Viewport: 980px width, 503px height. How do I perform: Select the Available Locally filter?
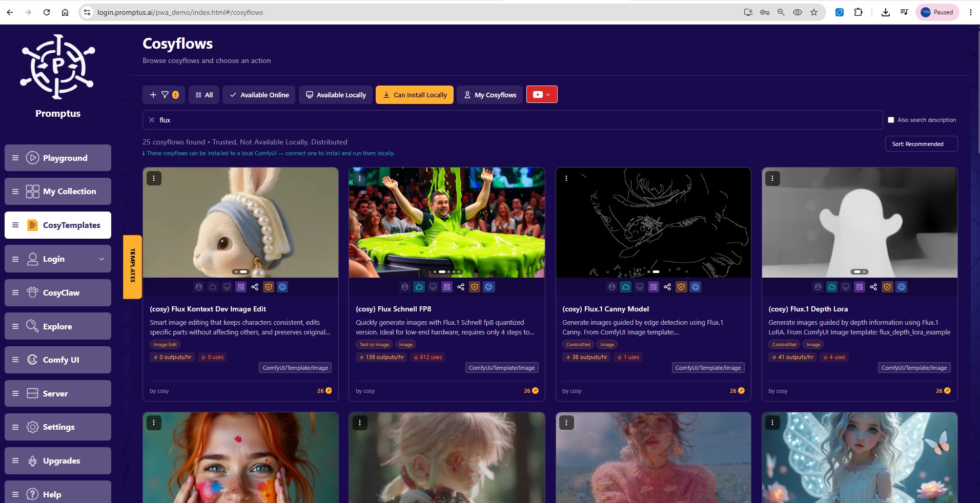coord(336,95)
